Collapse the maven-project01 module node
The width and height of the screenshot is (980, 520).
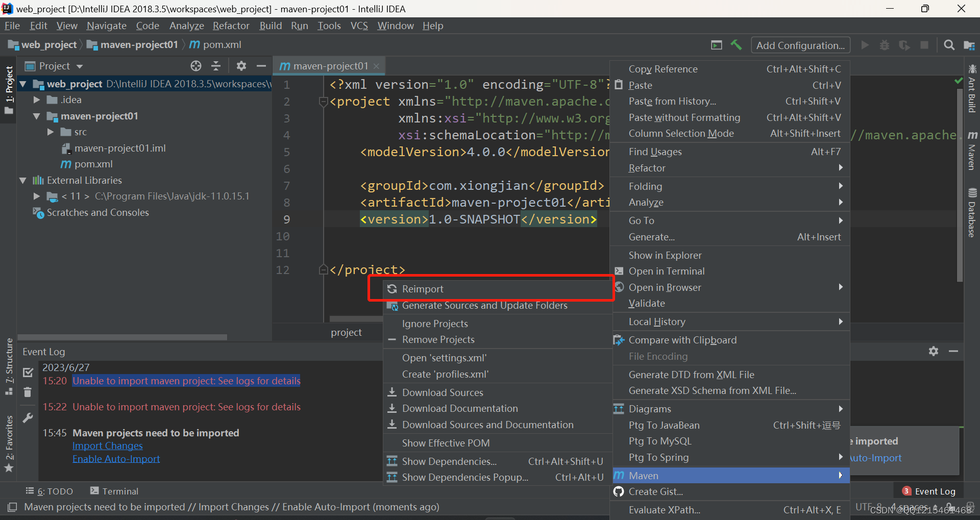(36, 116)
